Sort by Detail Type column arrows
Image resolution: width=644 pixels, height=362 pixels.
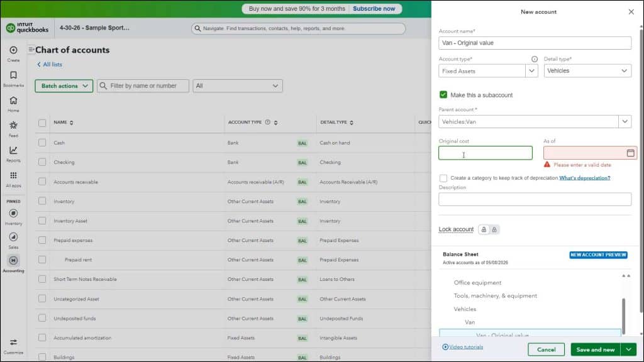(352, 123)
